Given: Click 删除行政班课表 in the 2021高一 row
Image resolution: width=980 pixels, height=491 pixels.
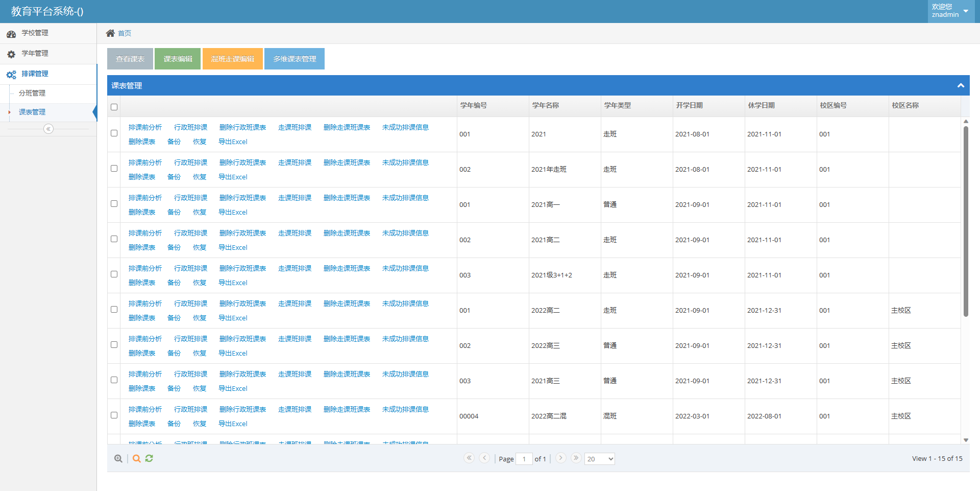Looking at the screenshot, I should pyautogui.click(x=243, y=198).
